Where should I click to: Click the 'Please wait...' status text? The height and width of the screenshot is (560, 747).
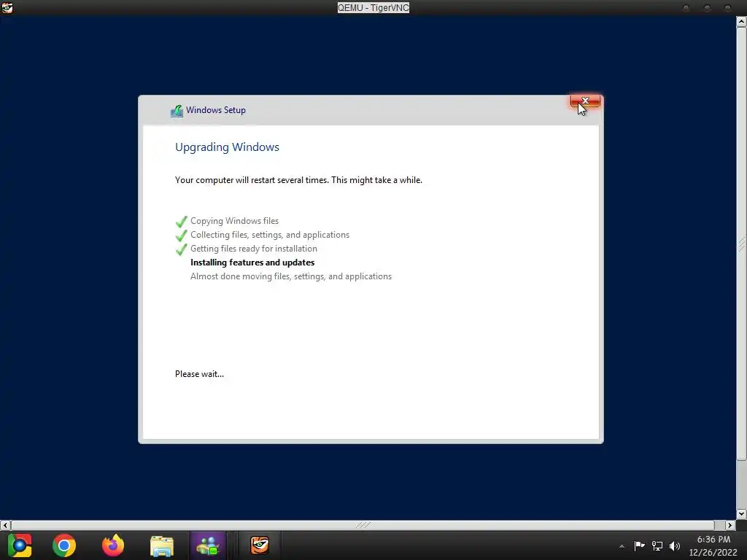199,374
